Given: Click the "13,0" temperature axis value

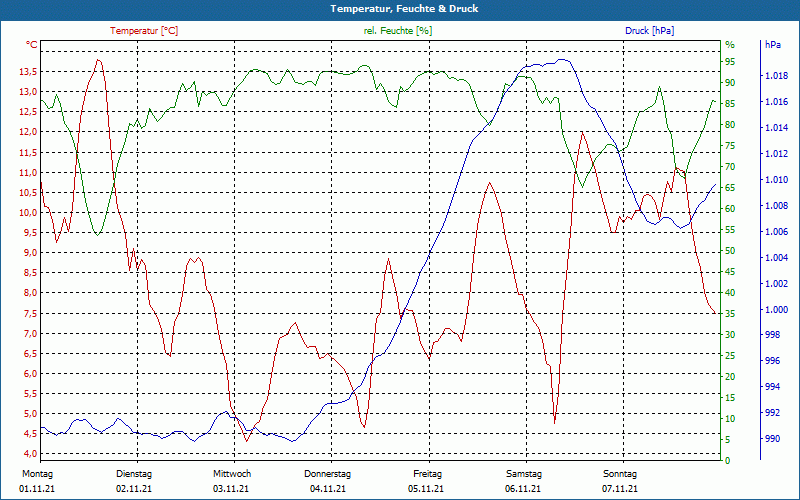Looking at the screenshot, I should pyautogui.click(x=28, y=92).
